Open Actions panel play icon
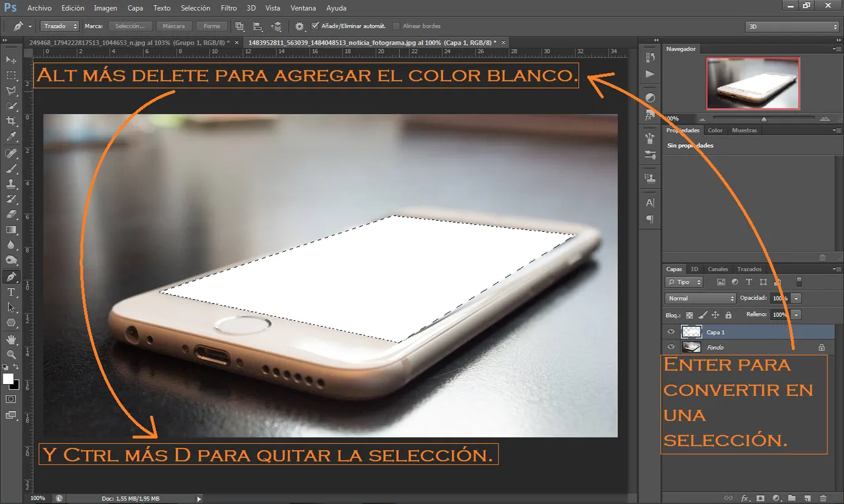The image size is (844, 504). (x=650, y=74)
